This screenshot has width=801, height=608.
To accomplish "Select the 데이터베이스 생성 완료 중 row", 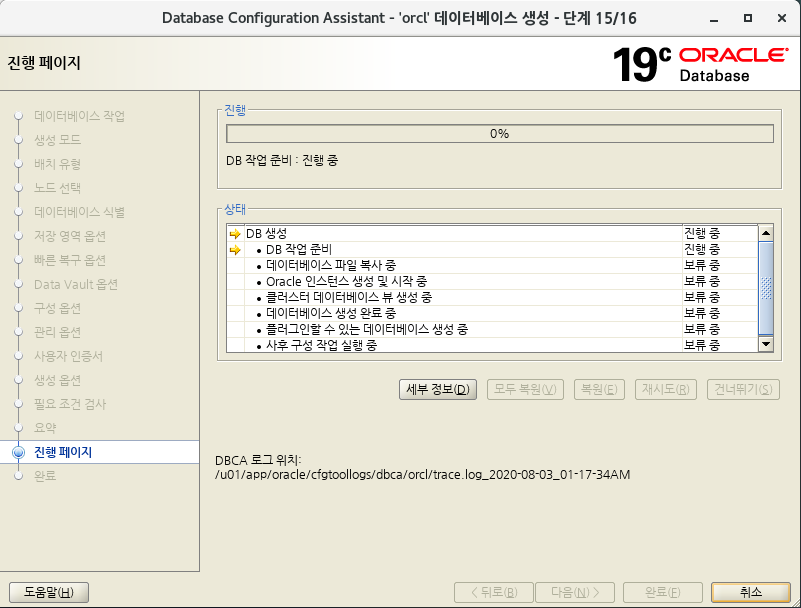I will [492, 313].
